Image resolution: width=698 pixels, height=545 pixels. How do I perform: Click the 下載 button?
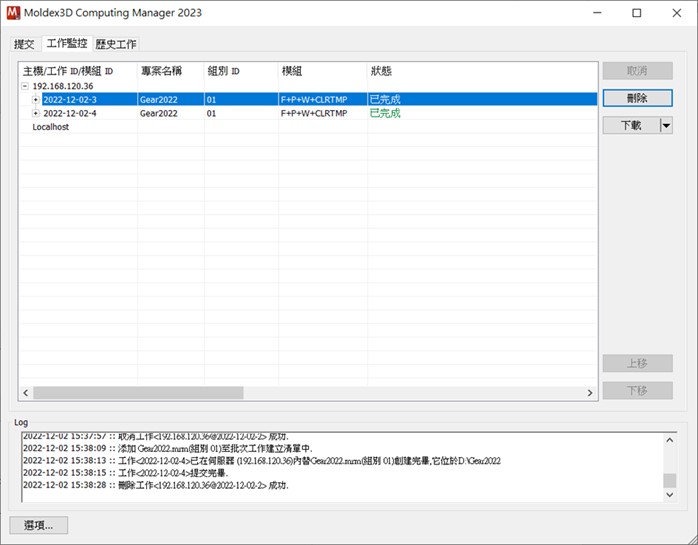tap(631, 126)
